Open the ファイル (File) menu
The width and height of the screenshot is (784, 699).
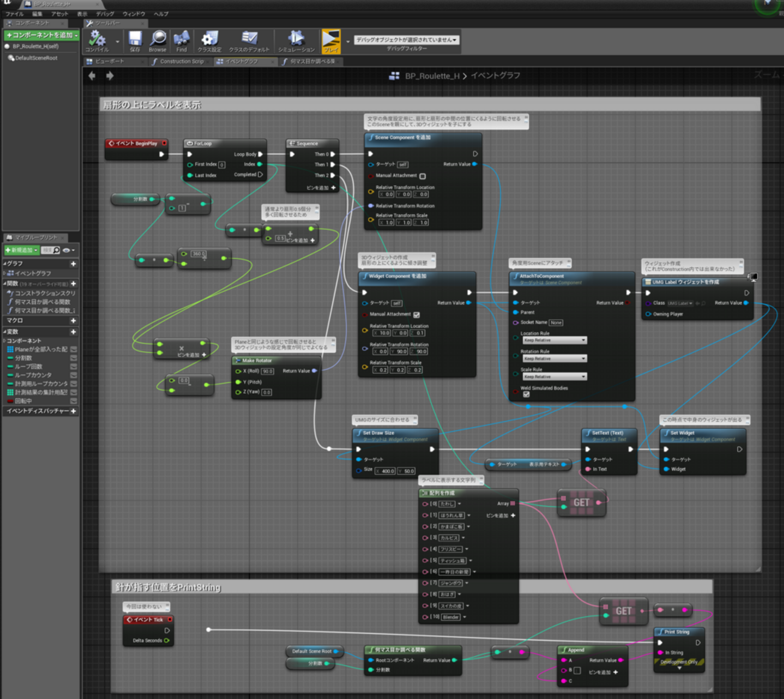point(14,14)
